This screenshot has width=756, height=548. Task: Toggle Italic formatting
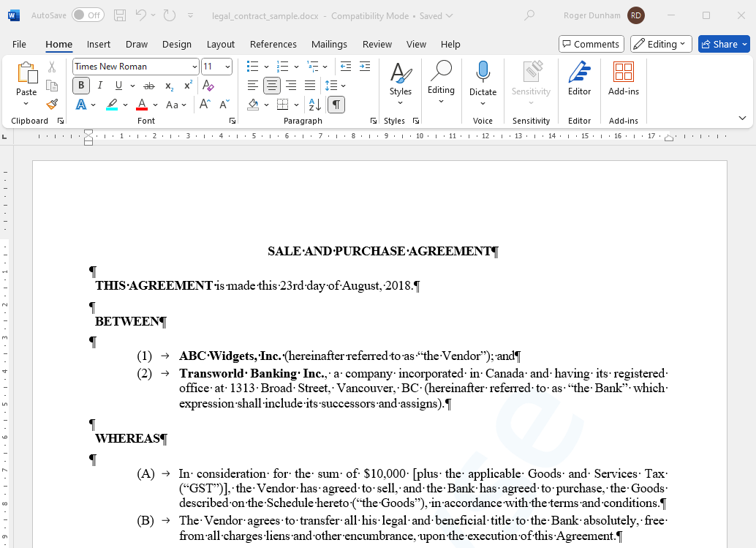100,86
